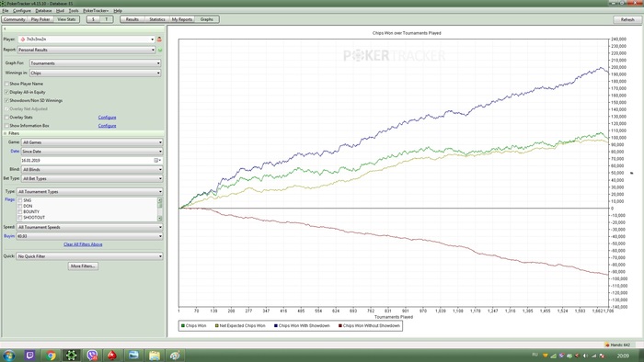Click the Clear All Filters Above link
Viewport: 644px width, 362px height.
pyautogui.click(x=83, y=244)
